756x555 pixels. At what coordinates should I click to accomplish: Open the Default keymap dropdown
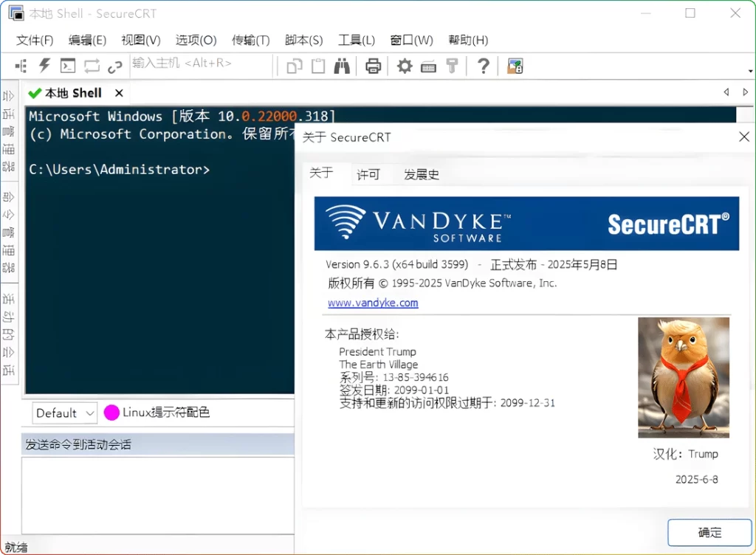[64, 413]
